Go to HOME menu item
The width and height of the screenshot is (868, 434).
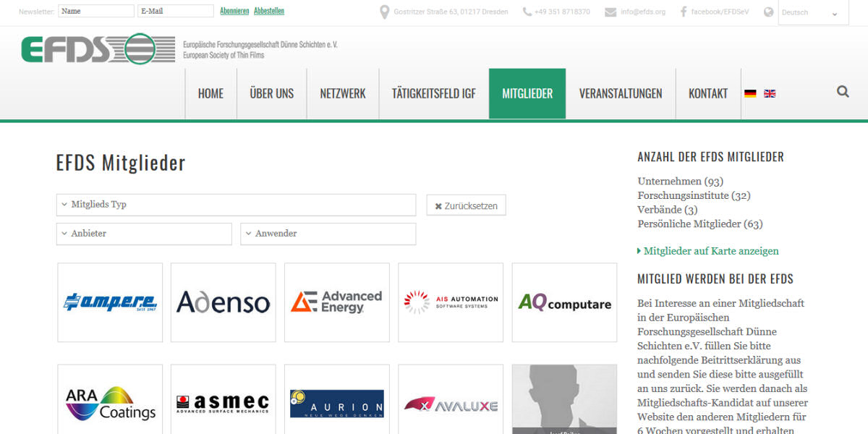(210, 93)
